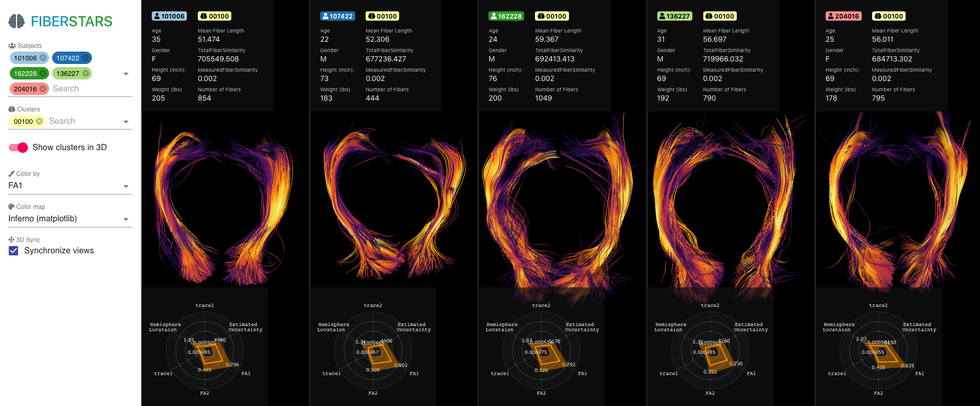Click the 3D Sync arrows icon
The width and height of the screenshot is (980, 406).
[x=11, y=239]
